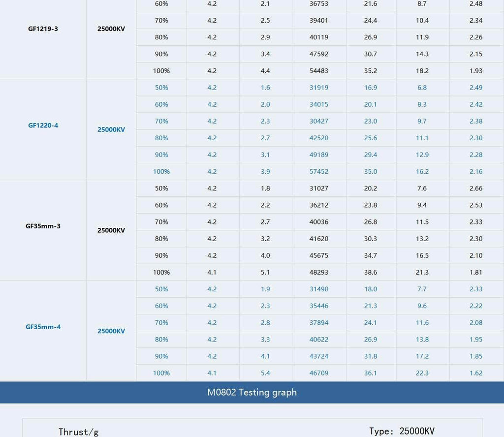Click the 57452 RPM value
504x437 pixels.
[319, 172]
